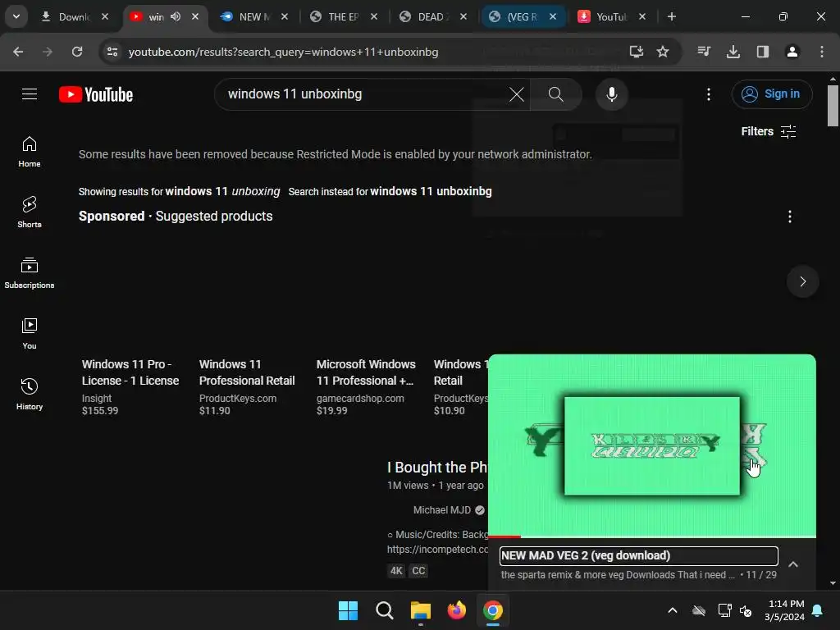Viewport: 840px width, 630px height.
Task: Reload the page
Action: (77, 52)
